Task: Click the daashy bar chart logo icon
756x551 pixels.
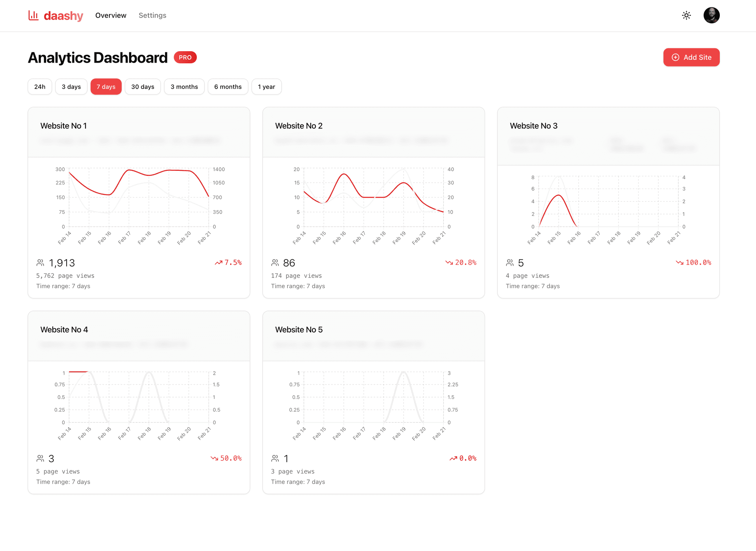Action: (33, 15)
